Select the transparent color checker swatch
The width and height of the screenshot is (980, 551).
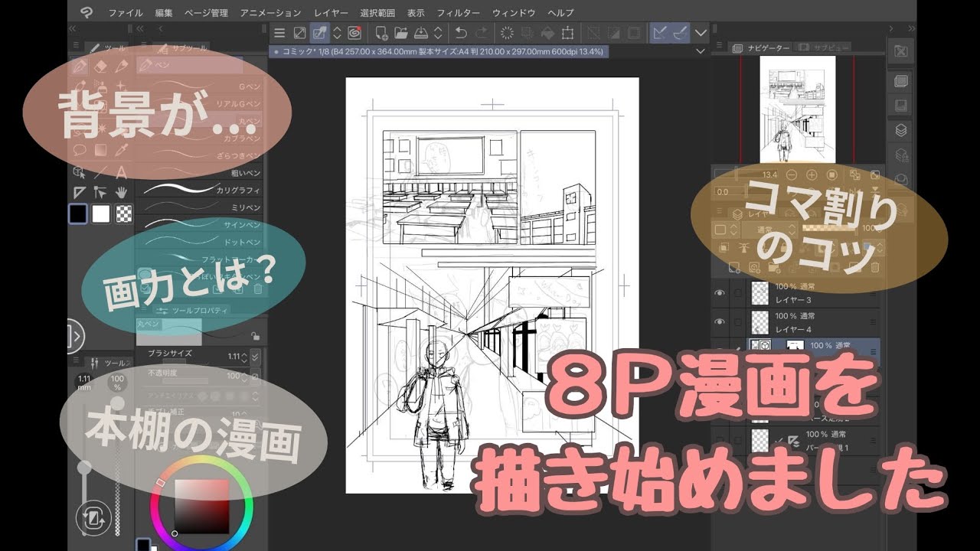click(123, 214)
